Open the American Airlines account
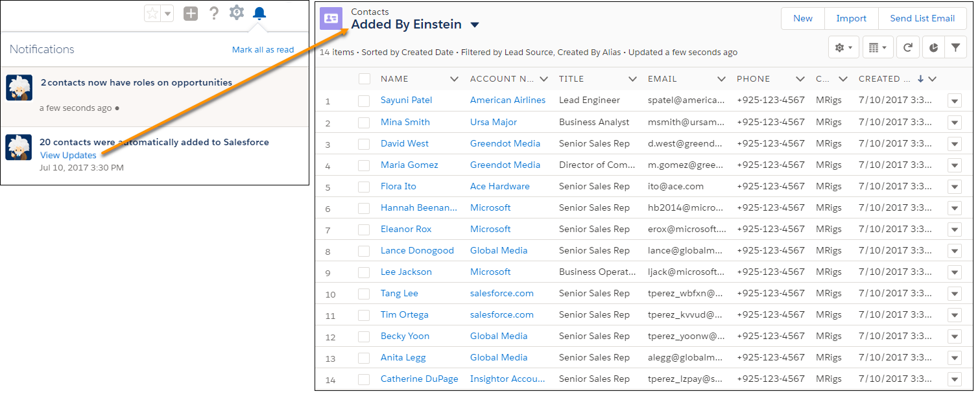 pos(508,100)
